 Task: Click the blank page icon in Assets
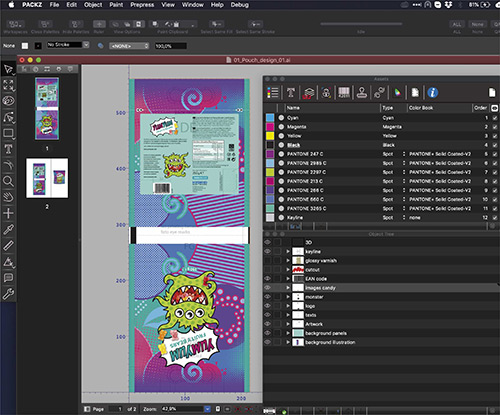(x=492, y=93)
